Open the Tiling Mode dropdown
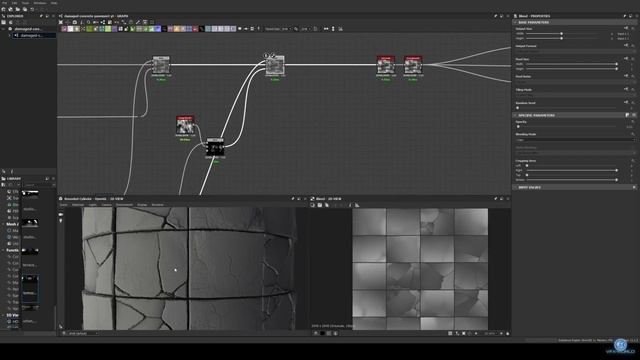The width and height of the screenshot is (640, 360). (x=575, y=95)
